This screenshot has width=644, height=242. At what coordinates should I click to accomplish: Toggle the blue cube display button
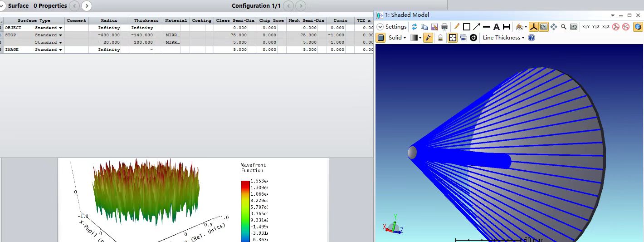click(638, 27)
